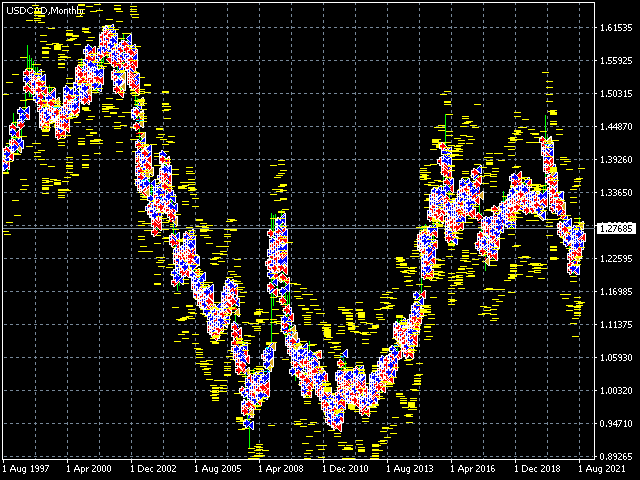This screenshot has height=480, width=640.
Task: Click the 1 Aug 1997 date label
Action: [x=26, y=469]
